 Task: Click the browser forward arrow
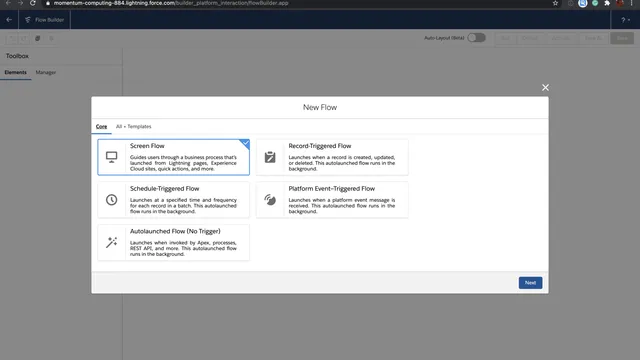(20, 3)
